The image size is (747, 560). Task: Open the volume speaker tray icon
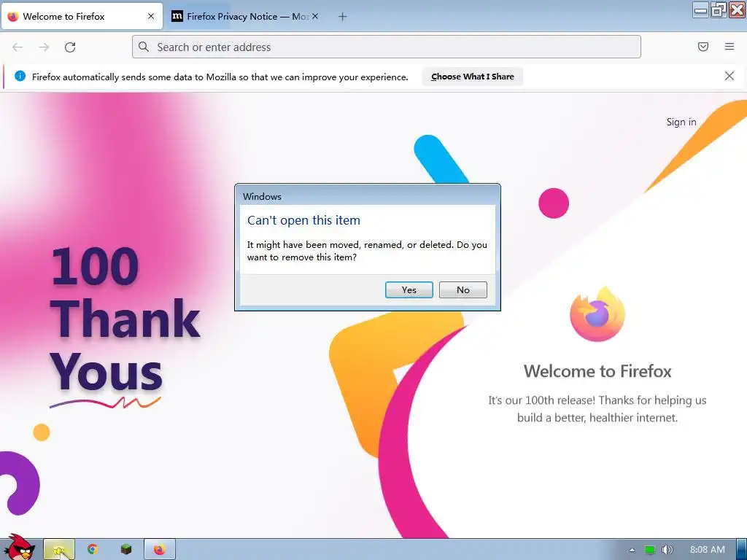click(x=667, y=550)
